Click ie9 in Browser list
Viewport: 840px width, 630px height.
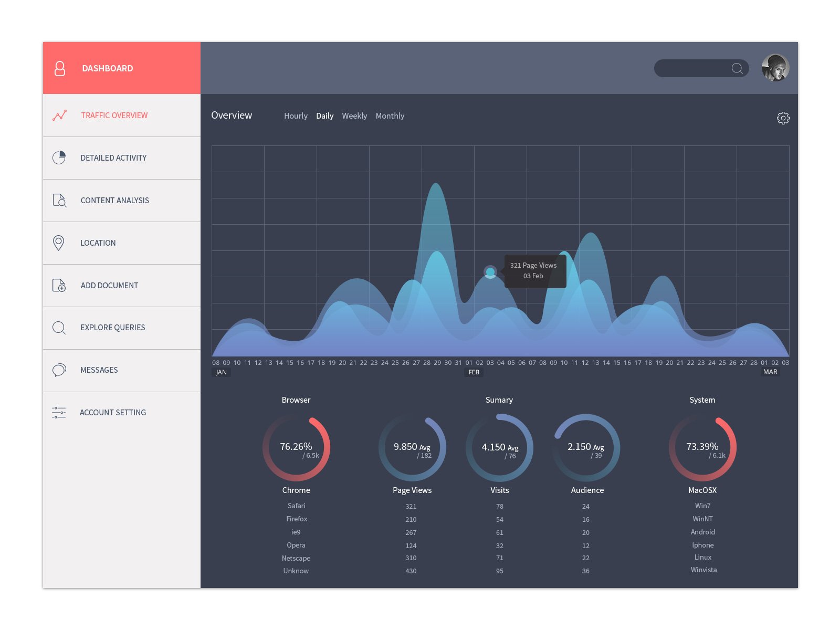[x=296, y=532]
